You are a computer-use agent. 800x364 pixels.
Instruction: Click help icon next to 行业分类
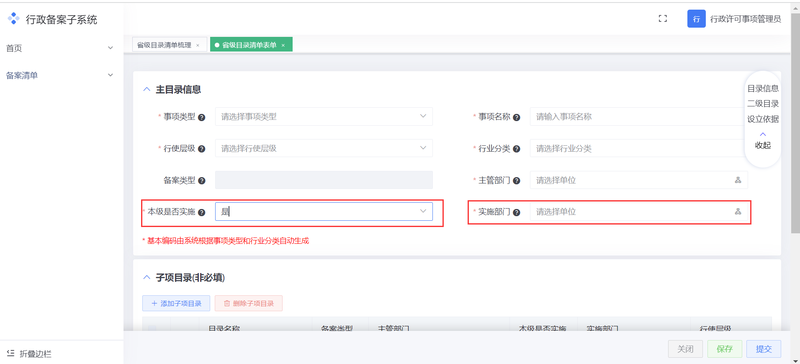pos(516,149)
